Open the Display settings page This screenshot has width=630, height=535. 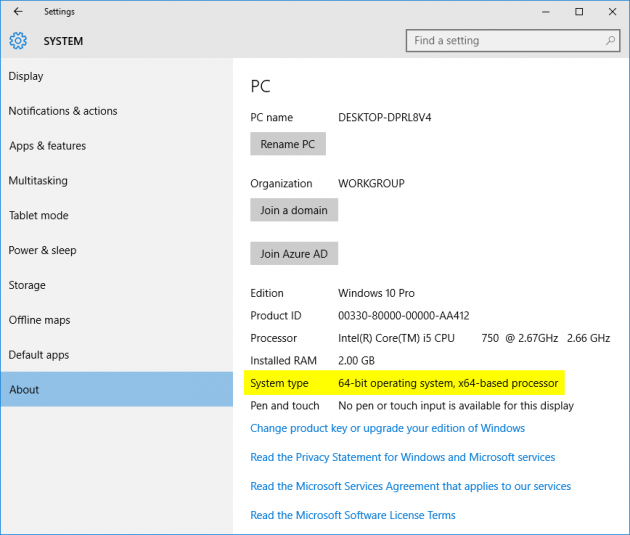click(x=117, y=76)
